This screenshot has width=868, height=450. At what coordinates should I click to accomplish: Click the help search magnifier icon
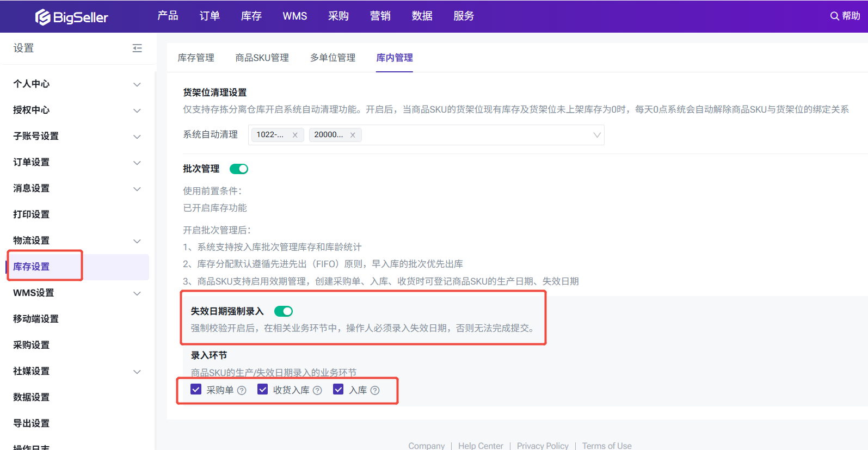pyautogui.click(x=834, y=16)
